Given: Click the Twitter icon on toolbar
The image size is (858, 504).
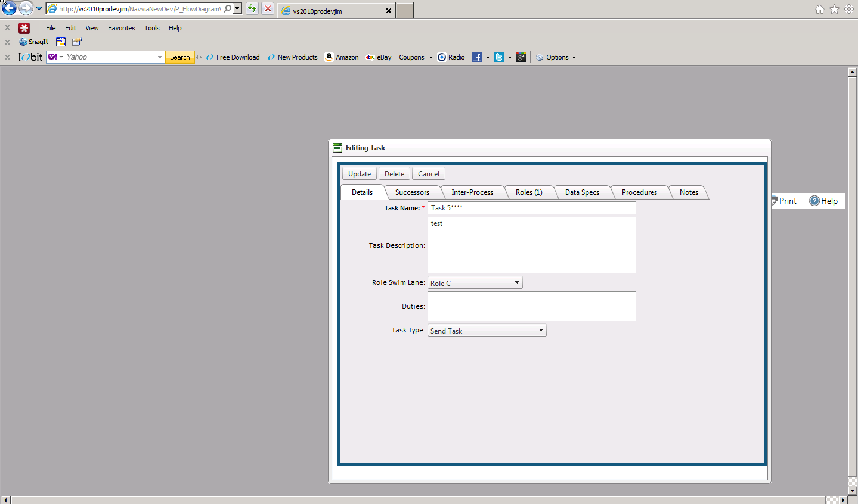Looking at the screenshot, I should coord(499,57).
